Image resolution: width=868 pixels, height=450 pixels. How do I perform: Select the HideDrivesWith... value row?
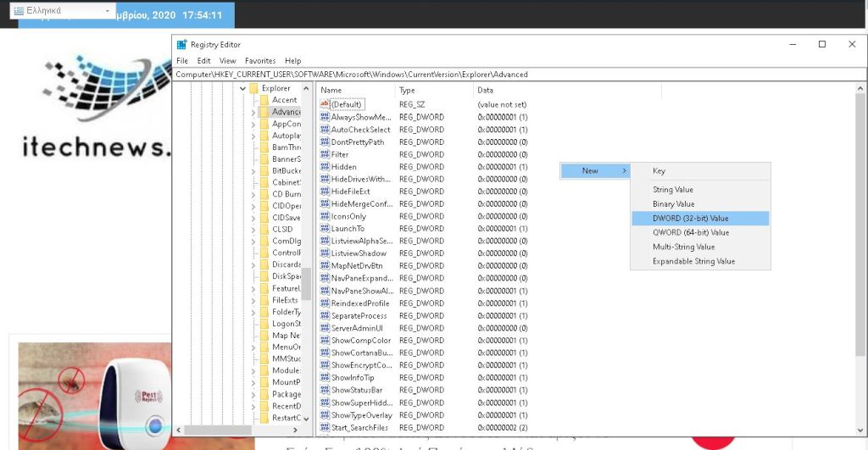tap(424, 180)
